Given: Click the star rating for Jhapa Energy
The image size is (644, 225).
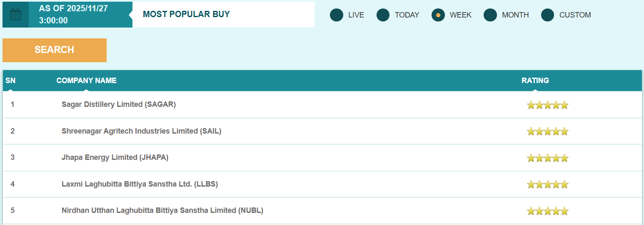Looking at the screenshot, I should pyautogui.click(x=547, y=158).
